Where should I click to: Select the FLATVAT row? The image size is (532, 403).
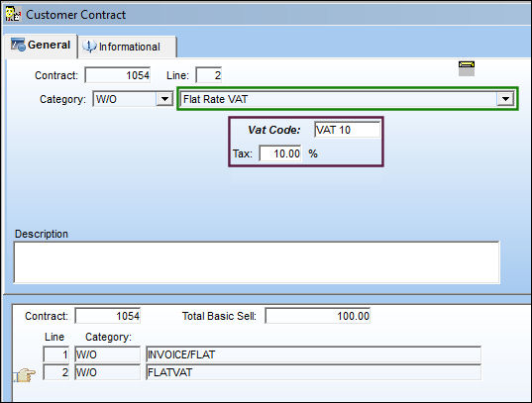tap(313, 372)
